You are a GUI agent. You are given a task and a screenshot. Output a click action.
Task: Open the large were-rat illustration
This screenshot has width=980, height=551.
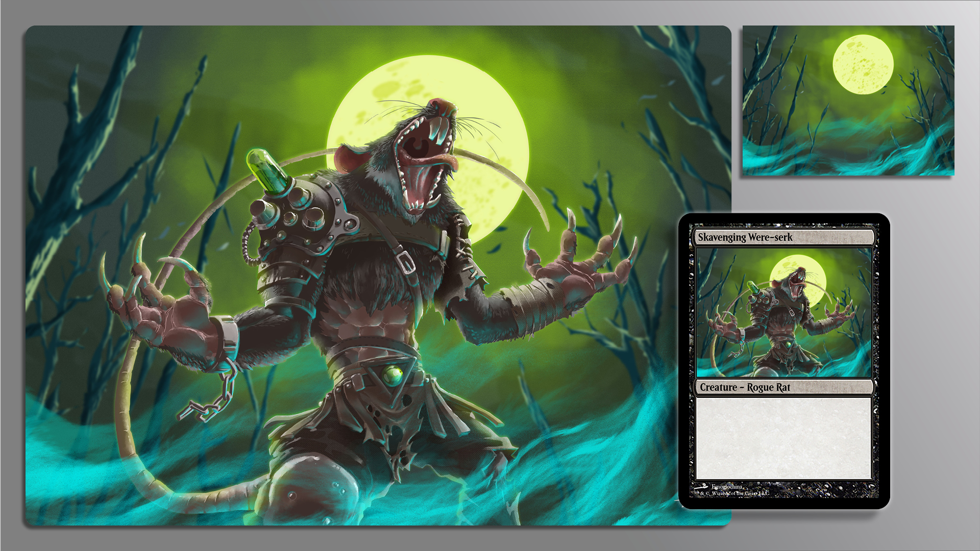point(378,275)
